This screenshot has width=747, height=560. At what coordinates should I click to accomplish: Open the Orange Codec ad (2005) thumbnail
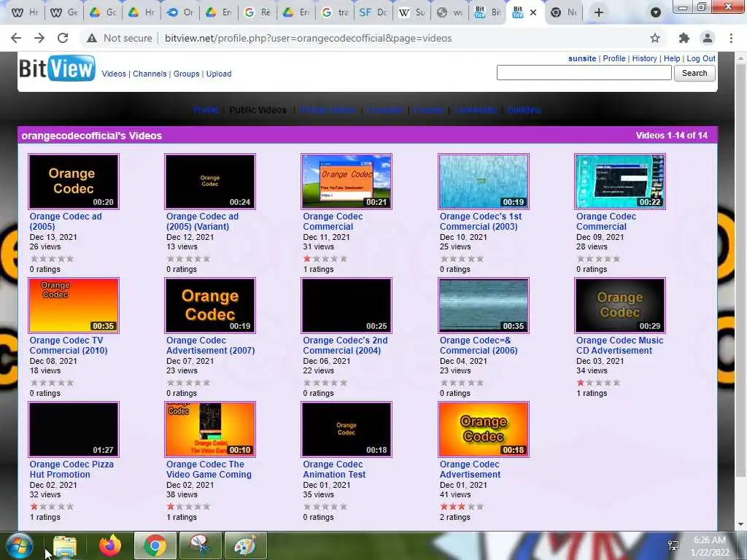pos(74,182)
